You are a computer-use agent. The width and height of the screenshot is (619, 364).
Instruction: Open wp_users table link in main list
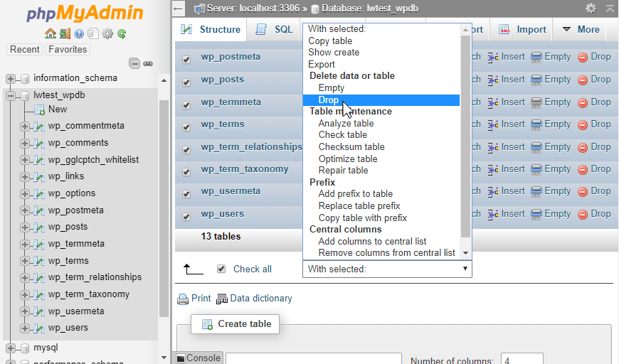click(222, 214)
